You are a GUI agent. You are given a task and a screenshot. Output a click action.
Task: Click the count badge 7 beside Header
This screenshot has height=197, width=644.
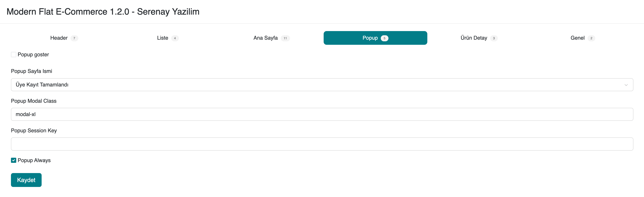[x=74, y=38]
